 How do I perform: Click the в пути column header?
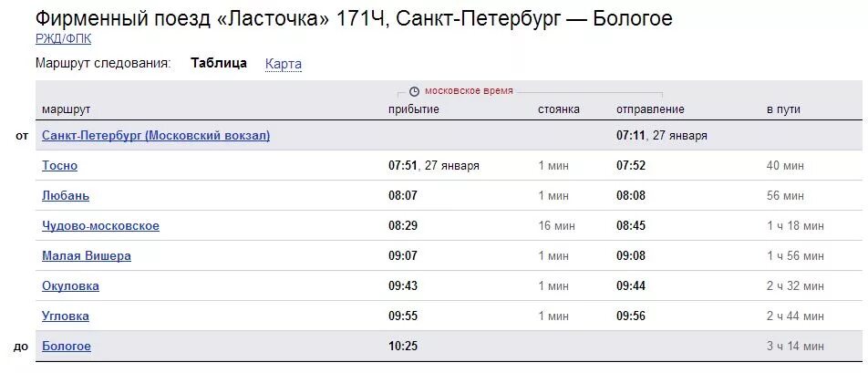783,109
